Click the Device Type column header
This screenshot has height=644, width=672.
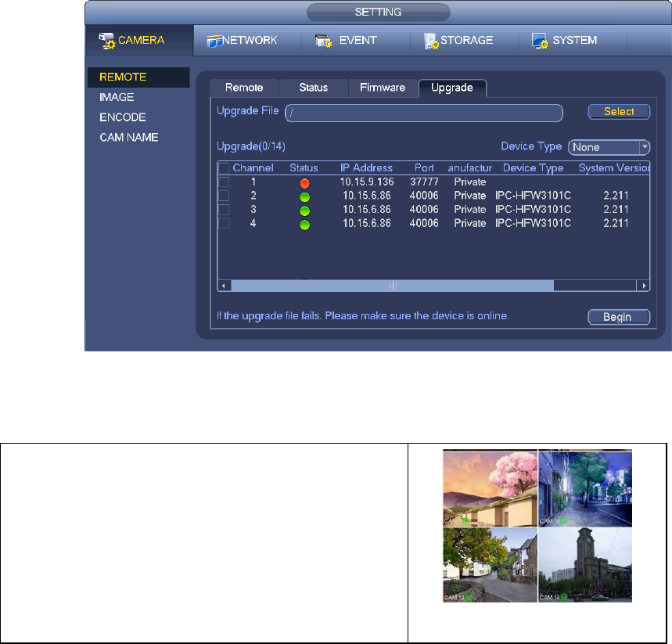(534, 168)
